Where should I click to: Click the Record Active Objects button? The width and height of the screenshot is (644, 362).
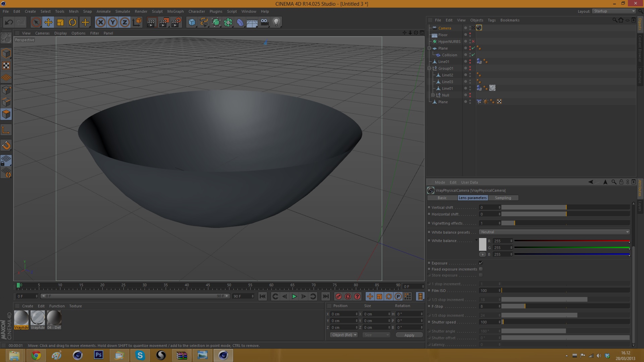click(338, 296)
